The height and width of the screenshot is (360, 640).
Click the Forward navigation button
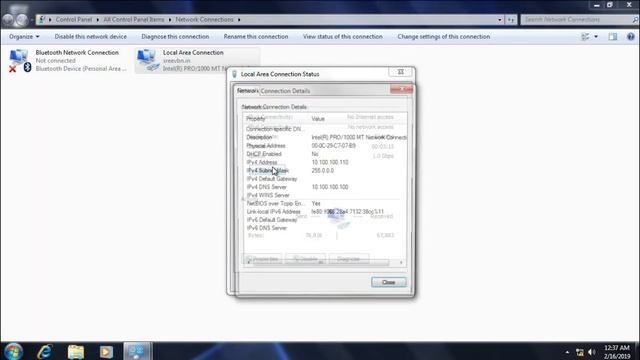click(x=22, y=19)
